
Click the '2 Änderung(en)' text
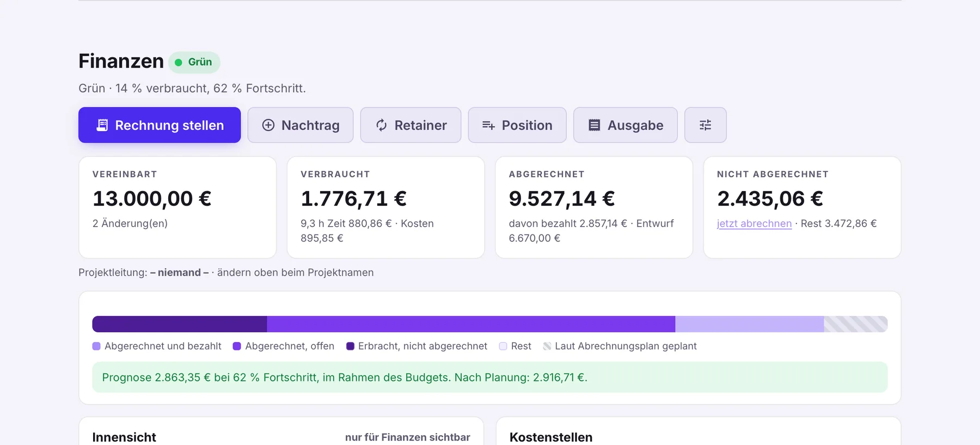coord(130,224)
